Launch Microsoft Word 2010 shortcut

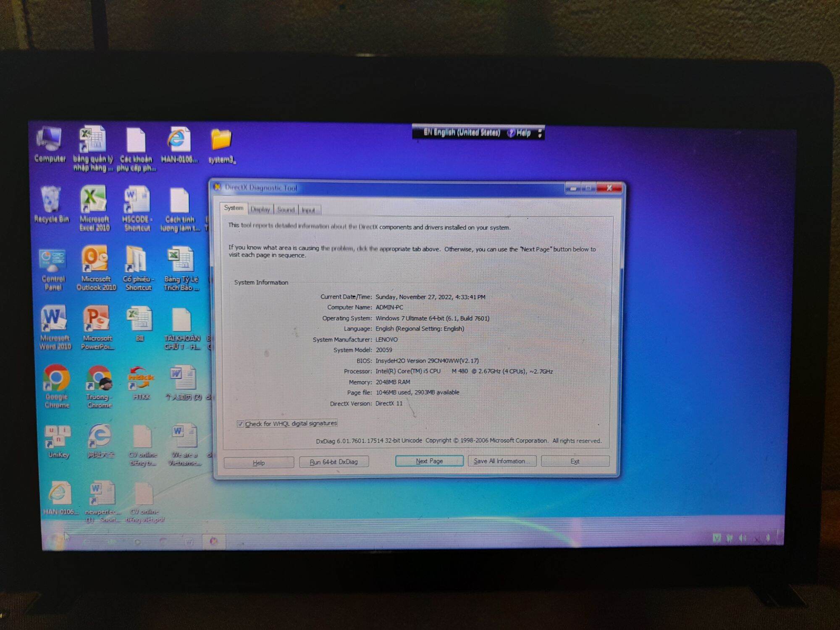point(55,328)
